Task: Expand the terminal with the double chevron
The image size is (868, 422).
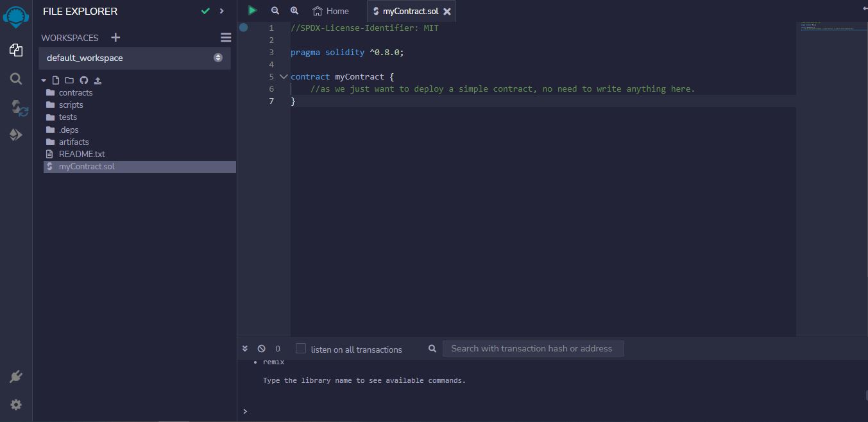Action: click(x=245, y=348)
